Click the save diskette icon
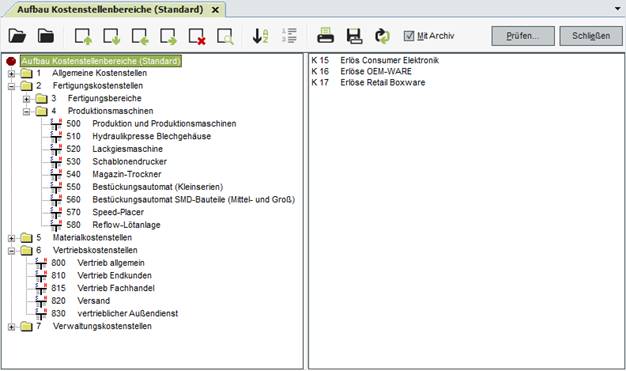This screenshot has height=371, width=626. point(354,36)
